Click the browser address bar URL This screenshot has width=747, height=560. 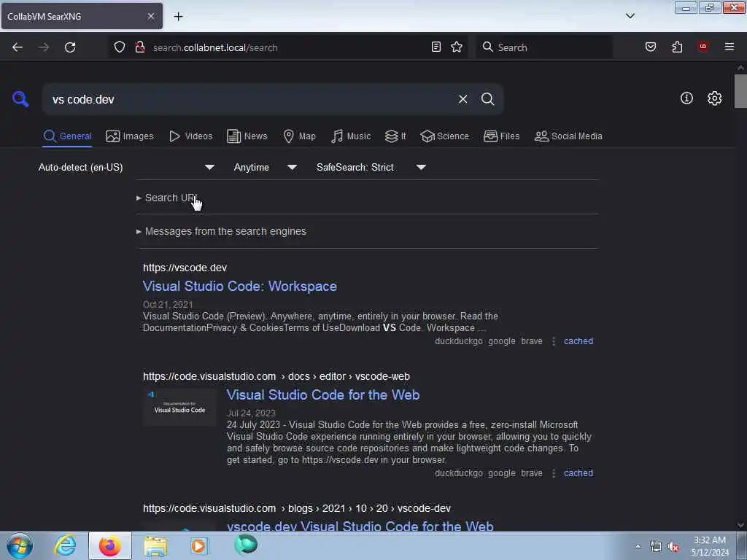pos(215,47)
